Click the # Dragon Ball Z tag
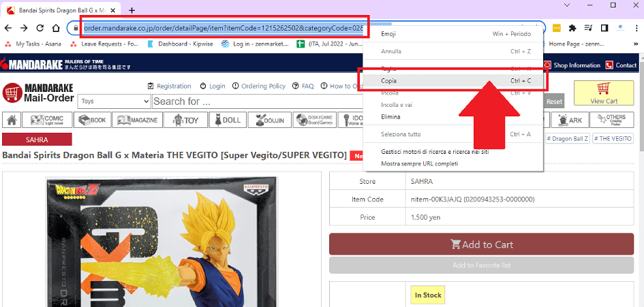This screenshot has width=644, height=307. (568, 139)
